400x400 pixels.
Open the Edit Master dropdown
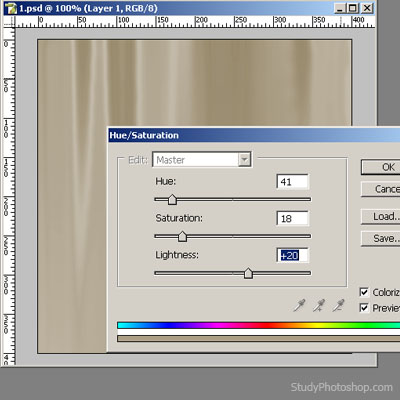(x=202, y=160)
